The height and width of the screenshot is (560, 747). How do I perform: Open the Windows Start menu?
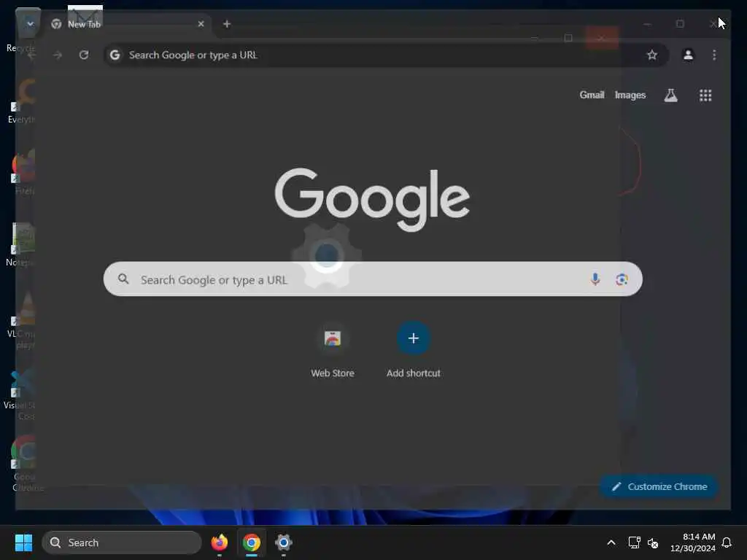[x=23, y=542]
